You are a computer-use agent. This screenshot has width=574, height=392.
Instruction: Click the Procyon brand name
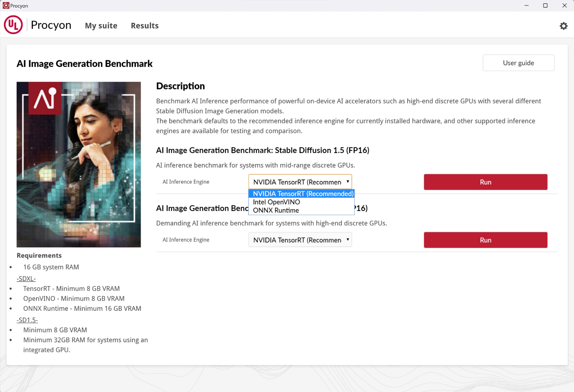51,25
